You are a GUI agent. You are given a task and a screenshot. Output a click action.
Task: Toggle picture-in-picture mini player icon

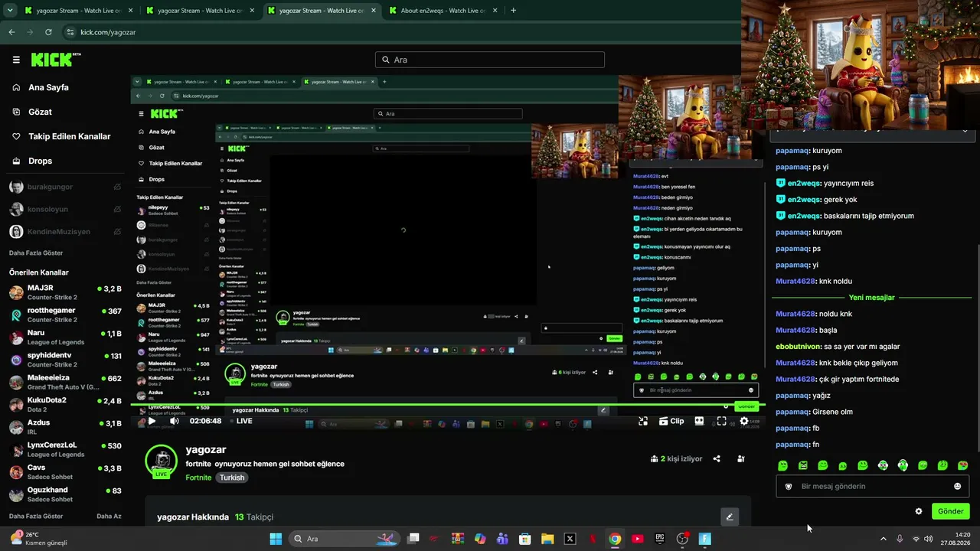coord(643,421)
